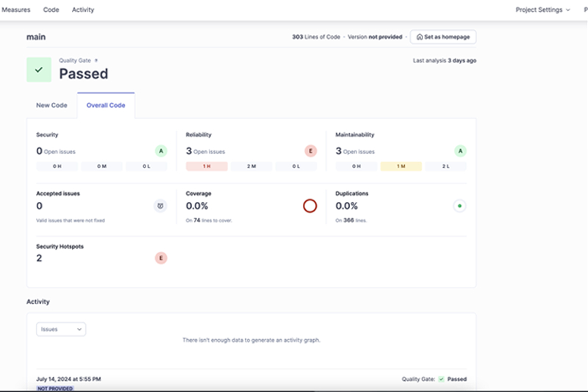588x392 pixels.
Task: Click the red Coverage circle indicator
Action: 310,206
